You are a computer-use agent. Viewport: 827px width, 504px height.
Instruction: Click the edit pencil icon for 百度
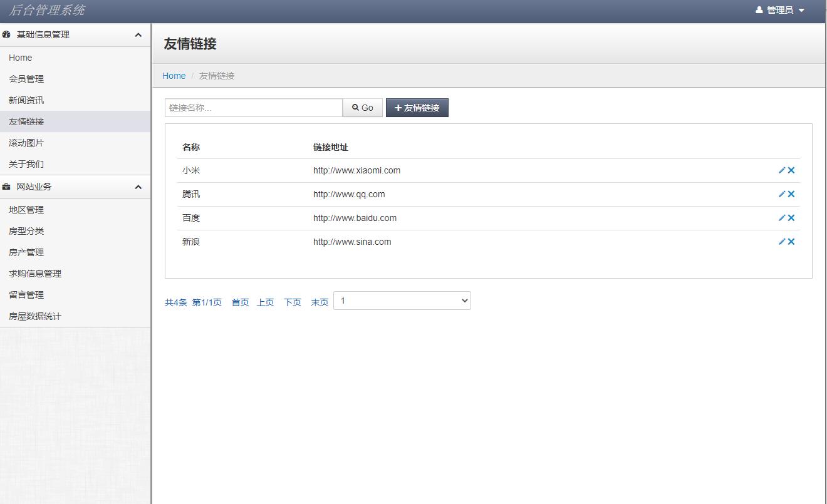[781, 218]
